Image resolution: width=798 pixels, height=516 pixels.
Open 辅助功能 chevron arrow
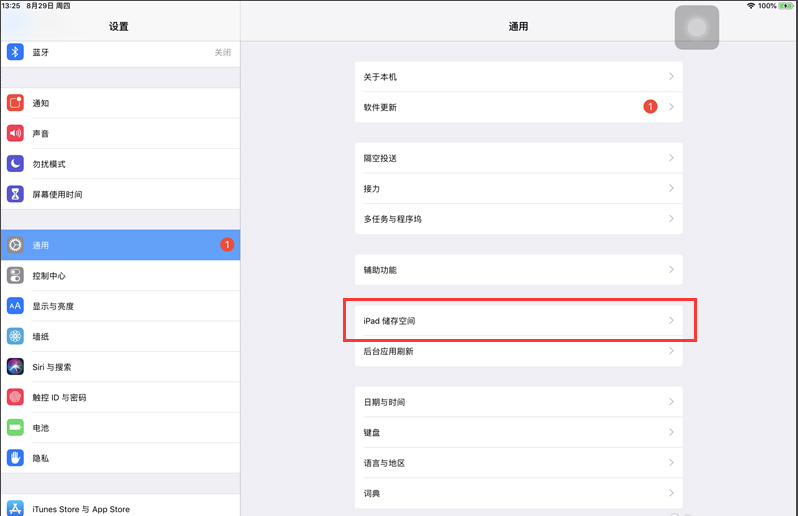[x=671, y=269]
